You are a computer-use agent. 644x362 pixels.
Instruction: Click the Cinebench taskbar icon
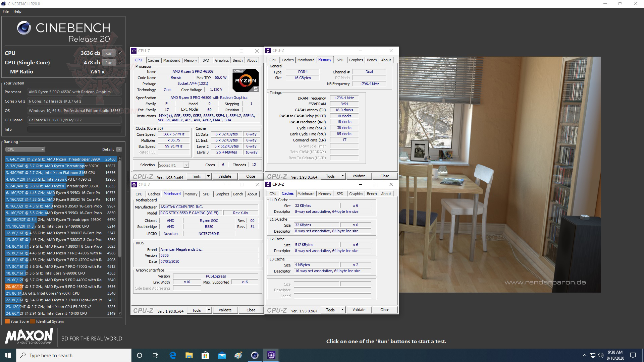point(255,355)
